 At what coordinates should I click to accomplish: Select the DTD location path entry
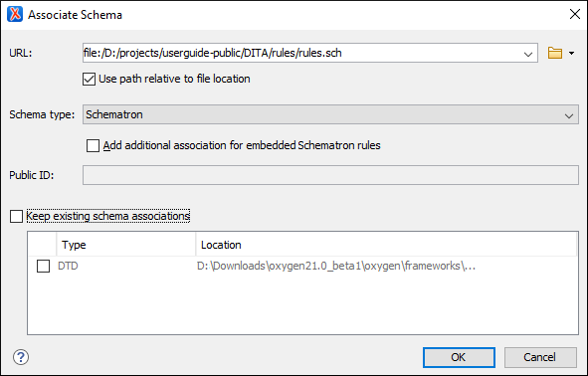point(336,266)
